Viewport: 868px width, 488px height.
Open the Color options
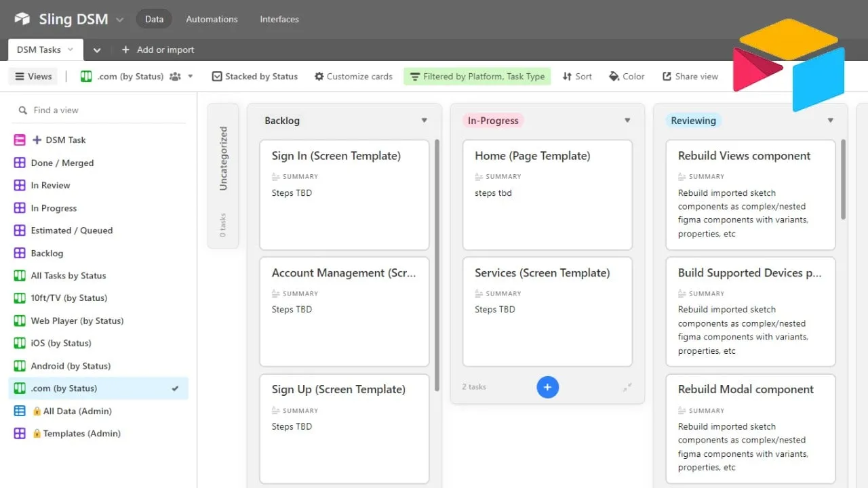coord(627,77)
